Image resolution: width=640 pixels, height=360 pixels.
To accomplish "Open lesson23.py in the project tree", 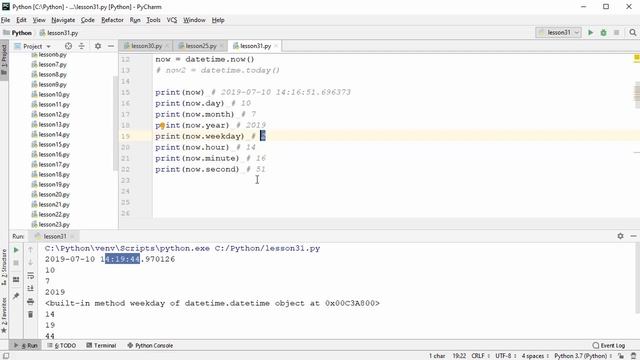I will (x=54, y=224).
